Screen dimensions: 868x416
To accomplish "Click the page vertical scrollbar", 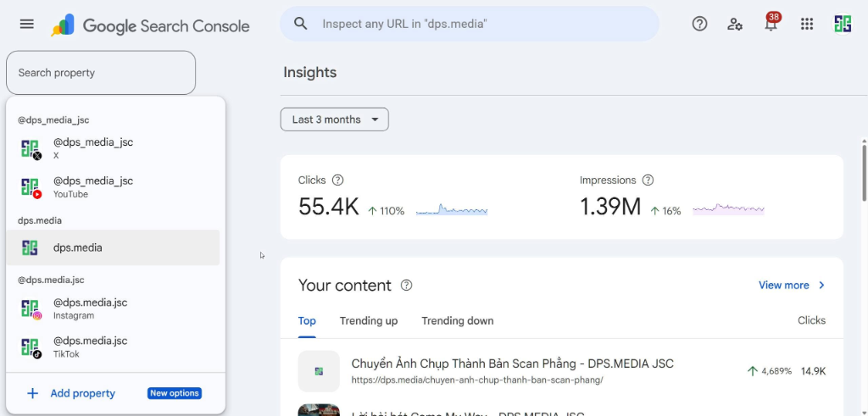I will 864,171.
